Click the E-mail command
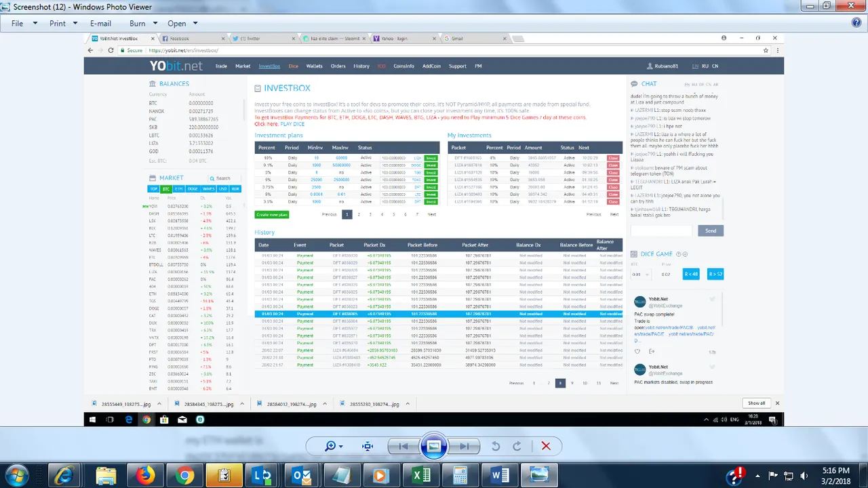 click(100, 23)
